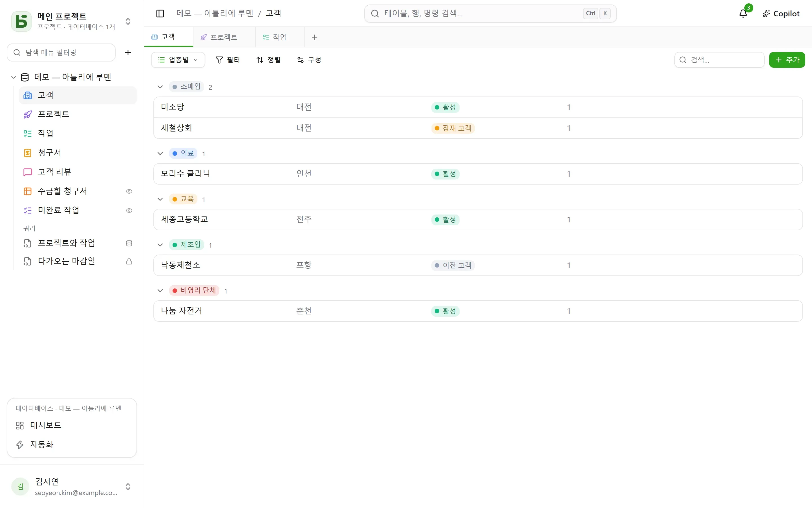The width and height of the screenshot is (812, 508).
Task: Collapse the 제조업 group
Action: coord(160,245)
